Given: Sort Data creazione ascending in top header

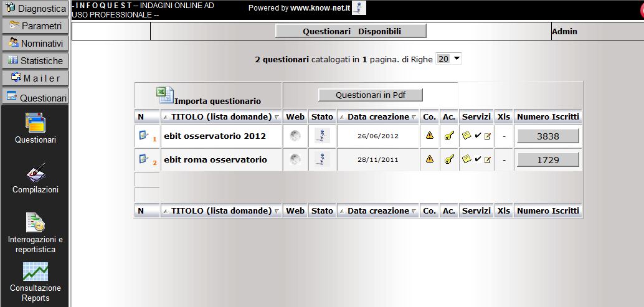Looking at the screenshot, I should coord(342,117).
